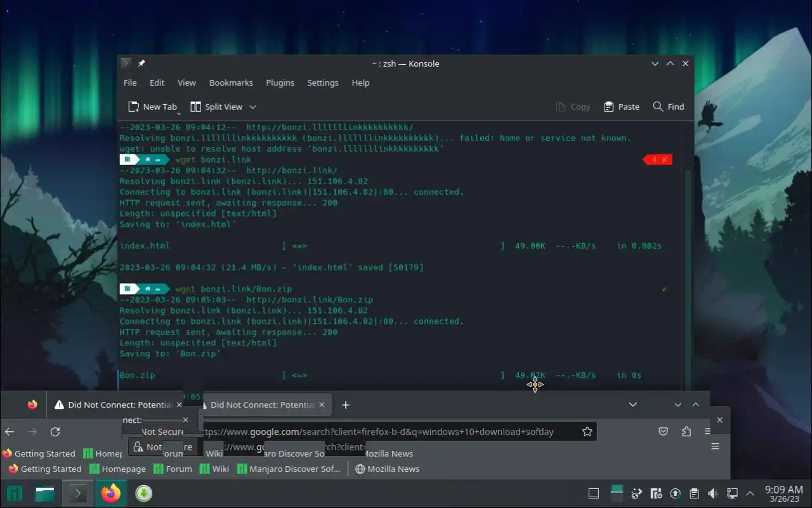The image size is (812, 508).
Task: Click the green monitor tray icon
Action: pos(617,492)
